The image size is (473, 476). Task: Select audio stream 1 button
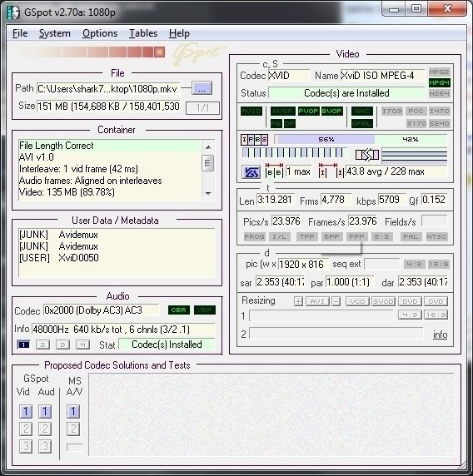coord(23,345)
